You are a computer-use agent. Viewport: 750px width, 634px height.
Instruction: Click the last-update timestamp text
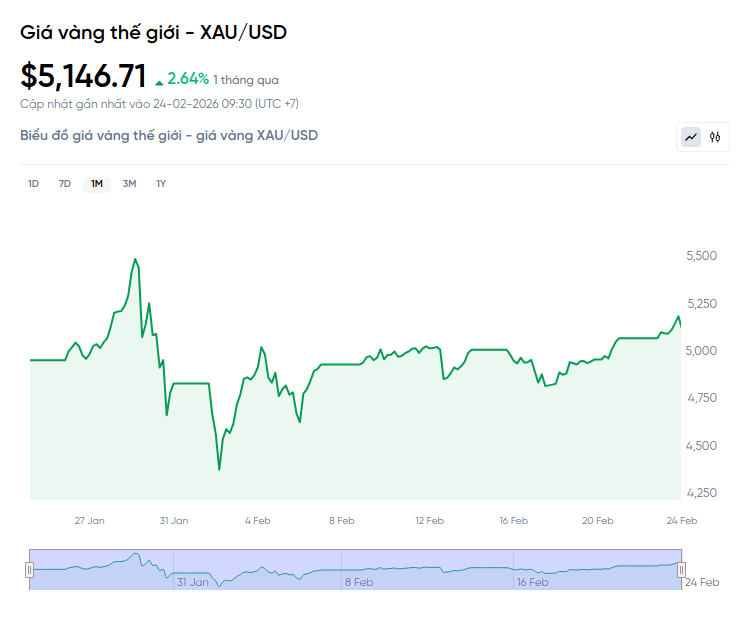coord(159,104)
